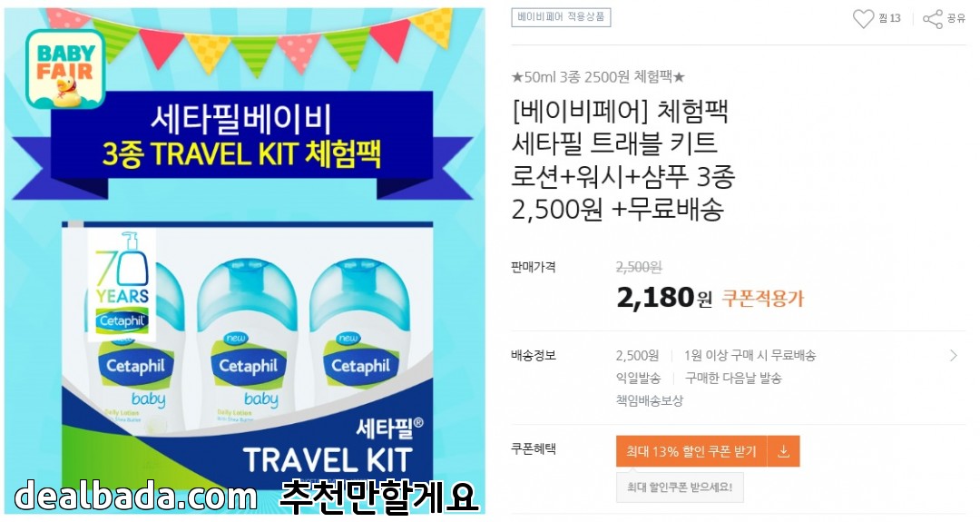Click the coupon download arrow icon
Image resolution: width=980 pixels, height=522 pixels.
[784, 451]
